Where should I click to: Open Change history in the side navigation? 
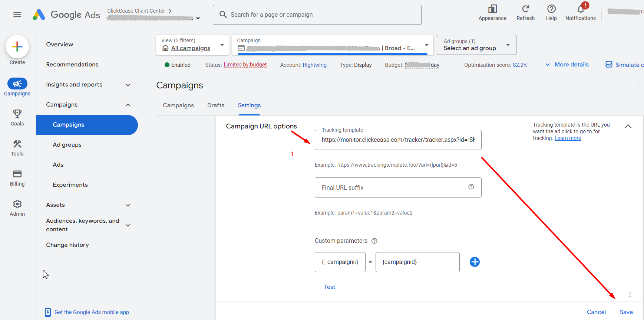67,245
